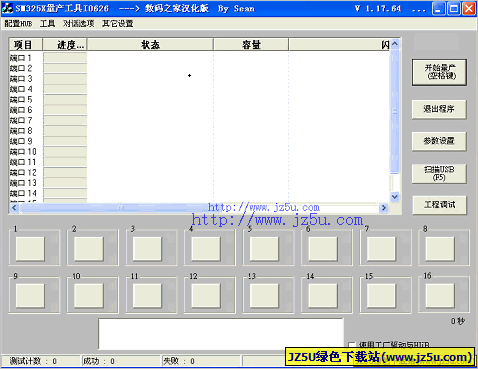The image size is (478, 369).
Task: Click the 测试计数 : 0 status field
Action: (x=41, y=361)
